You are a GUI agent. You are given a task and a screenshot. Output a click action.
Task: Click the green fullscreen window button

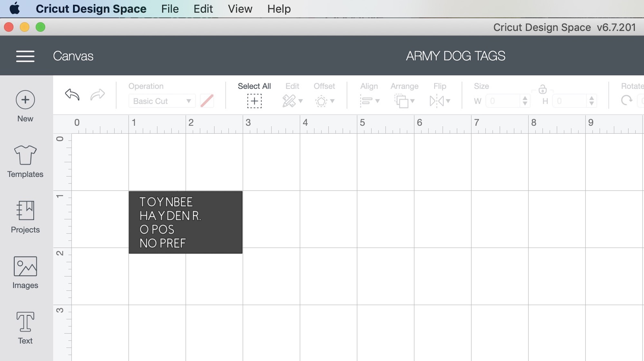click(x=40, y=27)
